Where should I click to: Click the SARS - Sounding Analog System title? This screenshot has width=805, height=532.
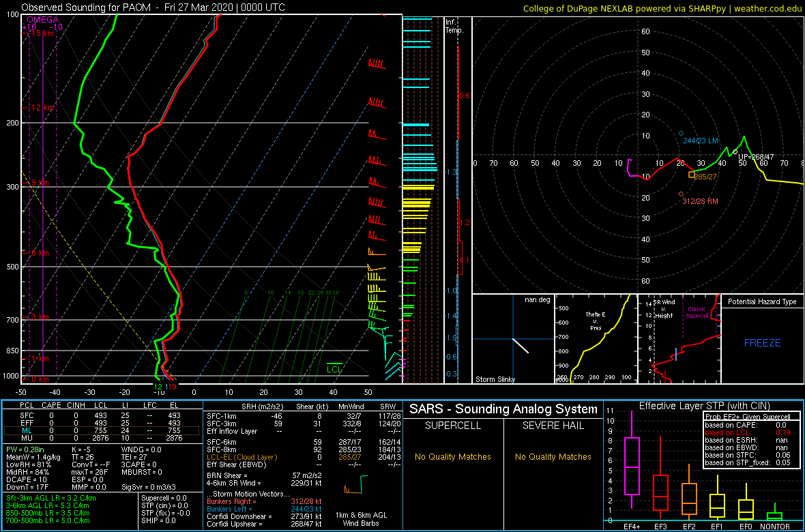(x=503, y=409)
